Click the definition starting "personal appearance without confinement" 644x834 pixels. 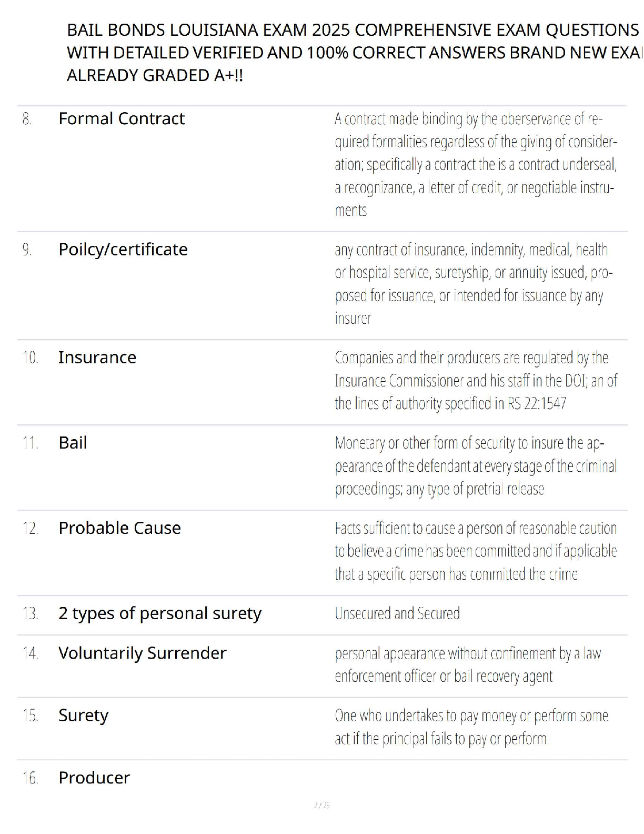[x=467, y=664]
